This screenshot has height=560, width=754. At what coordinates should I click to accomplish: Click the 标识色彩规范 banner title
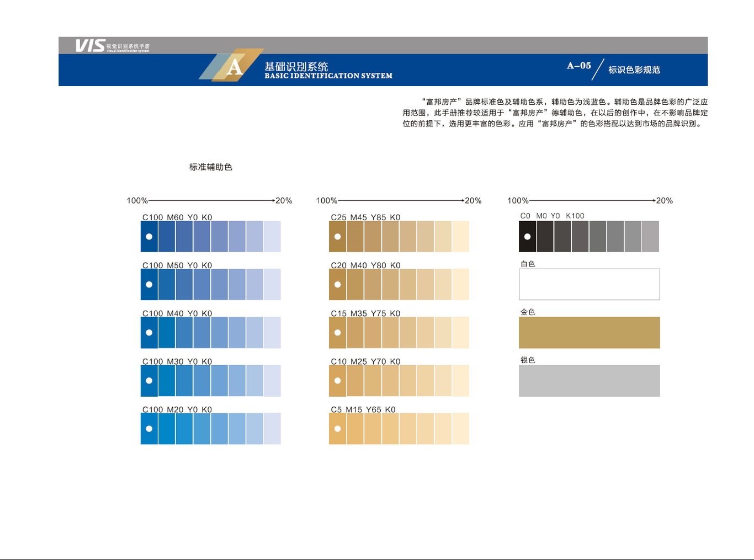[634, 70]
